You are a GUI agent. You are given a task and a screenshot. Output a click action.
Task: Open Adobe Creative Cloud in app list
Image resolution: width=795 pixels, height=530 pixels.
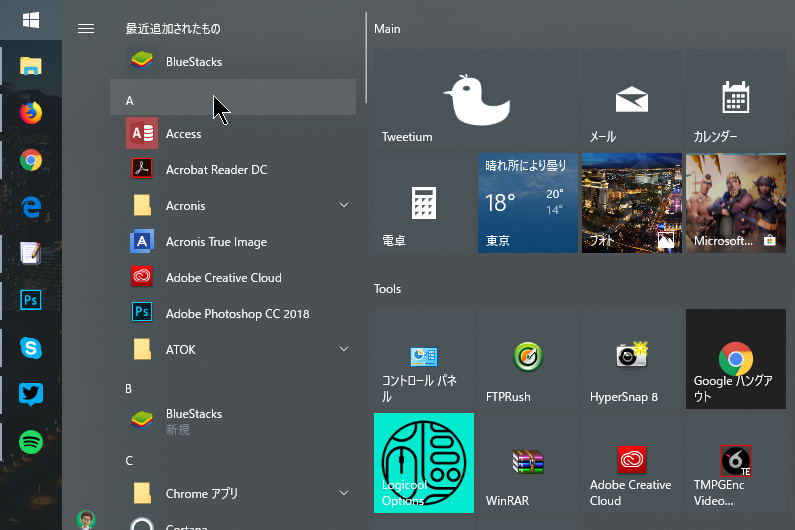pyautogui.click(x=233, y=277)
